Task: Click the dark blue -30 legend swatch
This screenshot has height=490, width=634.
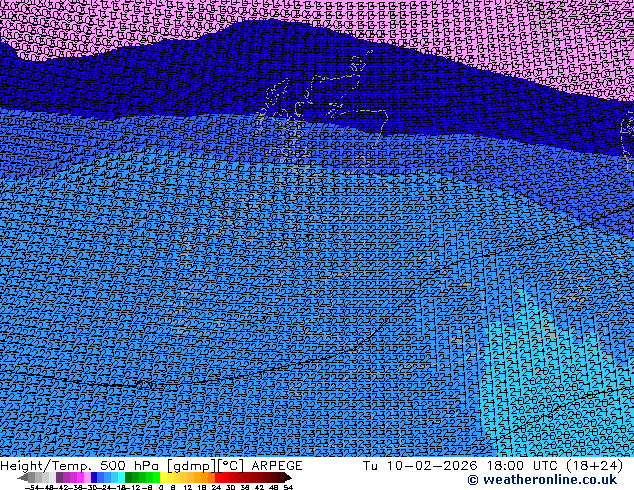Action: [94, 477]
